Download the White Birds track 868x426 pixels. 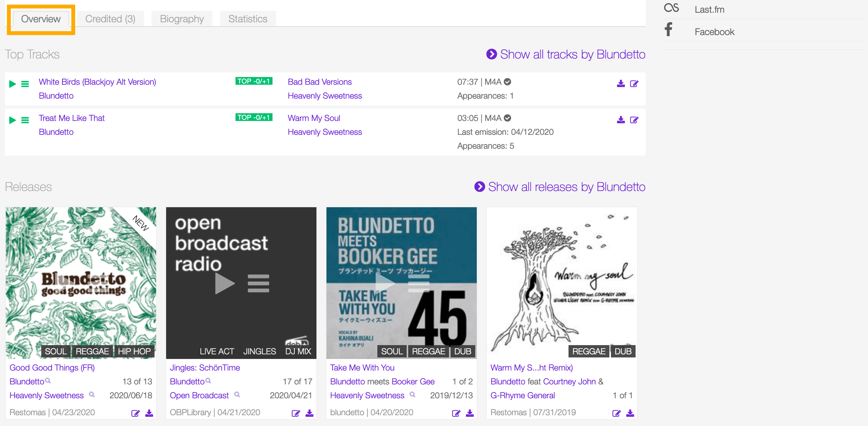pos(621,84)
